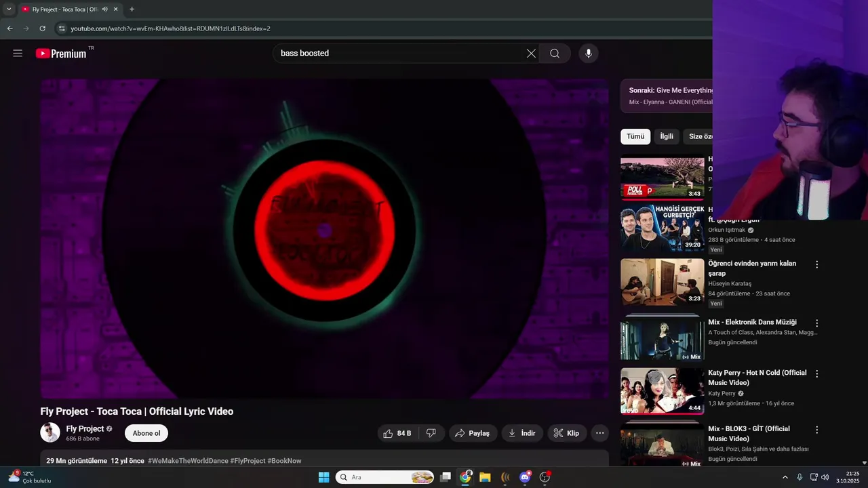868x488 pixels.
Task: Open Katy Perry thumbnail 4:44
Action: (x=663, y=391)
